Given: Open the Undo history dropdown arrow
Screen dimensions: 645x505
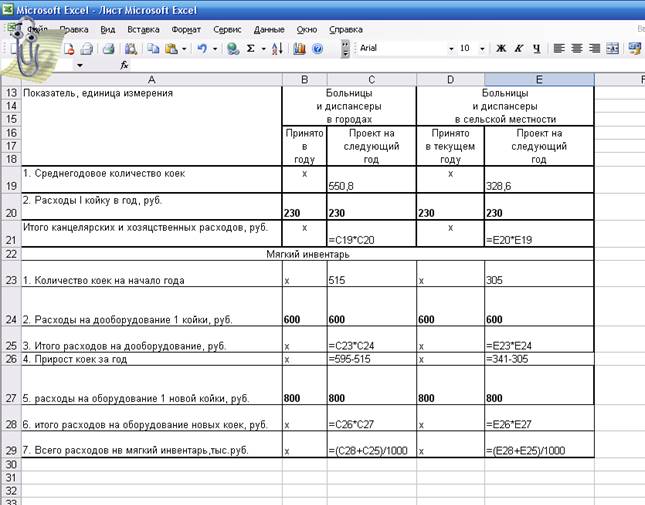Looking at the screenshot, I should click(215, 49).
